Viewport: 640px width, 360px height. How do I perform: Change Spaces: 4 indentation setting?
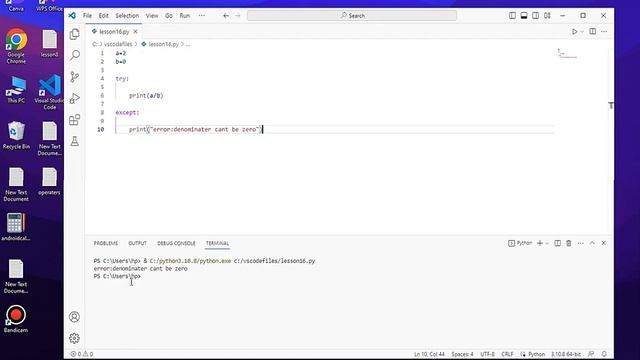coord(462,354)
